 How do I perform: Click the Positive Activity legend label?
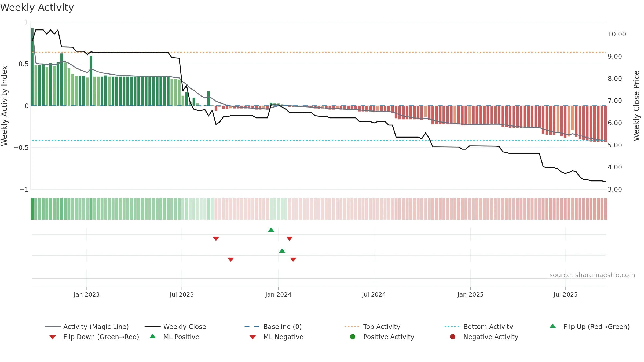[x=389, y=337]
